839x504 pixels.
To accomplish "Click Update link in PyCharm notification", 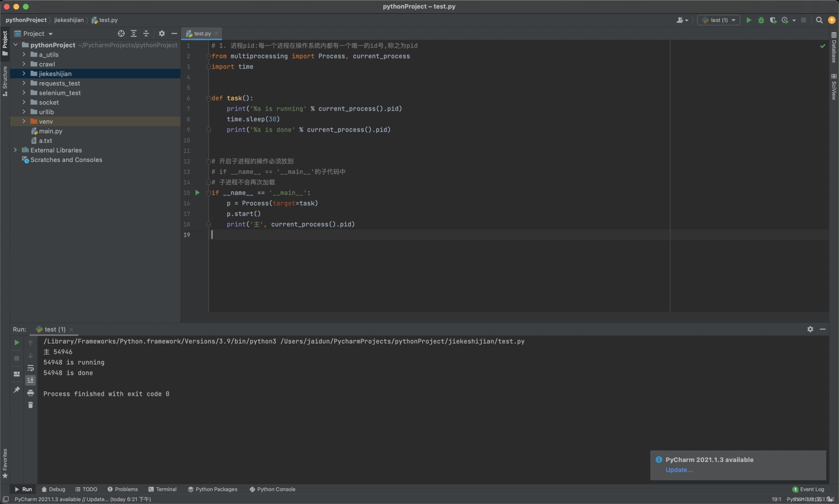I will (678, 470).
